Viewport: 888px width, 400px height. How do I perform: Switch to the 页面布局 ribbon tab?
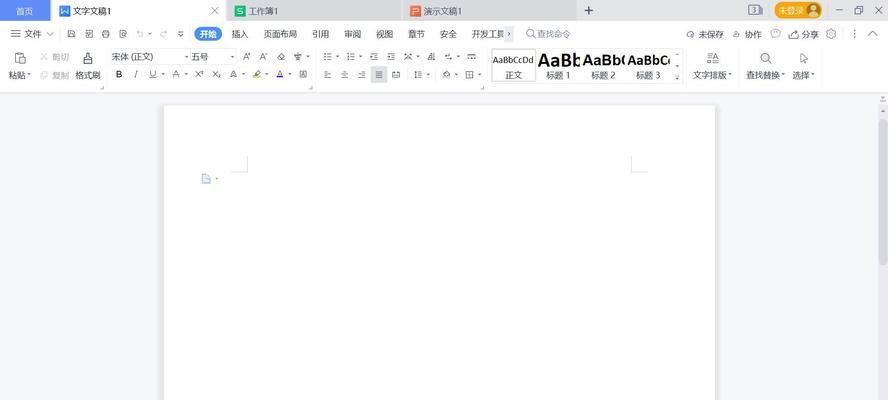click(280, 34)
